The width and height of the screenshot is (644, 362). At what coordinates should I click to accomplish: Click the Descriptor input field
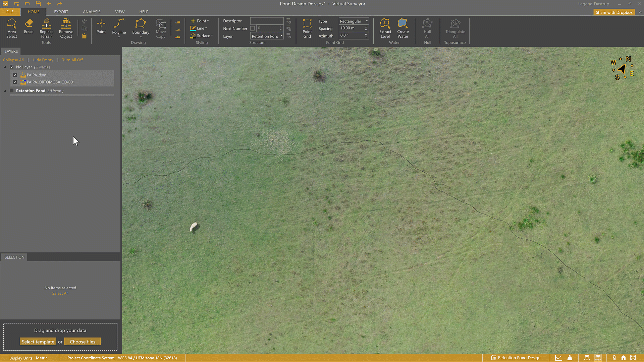[x=267, y=21]
